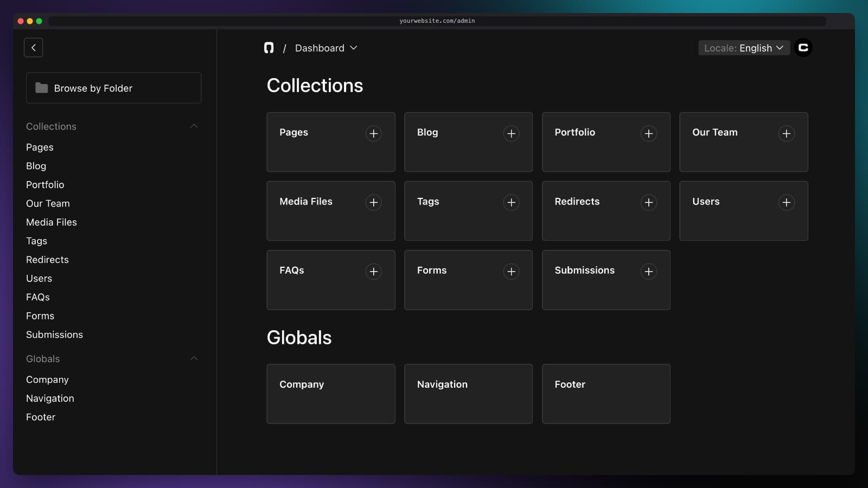Open Submissions sidebar link

54,335
